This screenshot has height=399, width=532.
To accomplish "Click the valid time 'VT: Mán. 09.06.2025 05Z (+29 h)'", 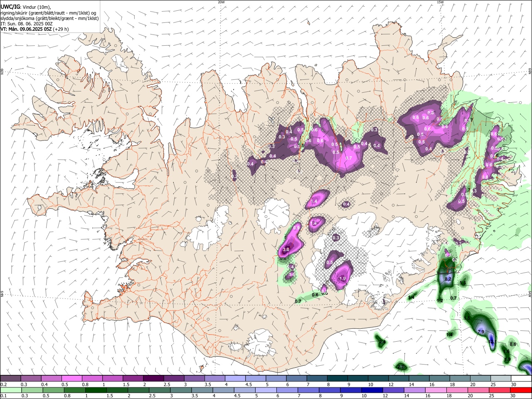I will (x=34, y=29).
